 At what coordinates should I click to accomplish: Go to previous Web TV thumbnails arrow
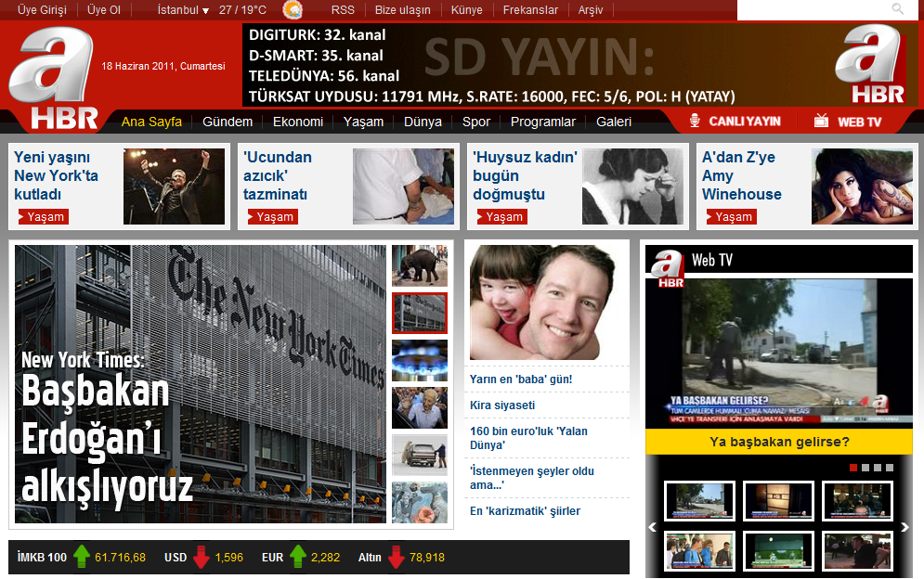[652, 527]
